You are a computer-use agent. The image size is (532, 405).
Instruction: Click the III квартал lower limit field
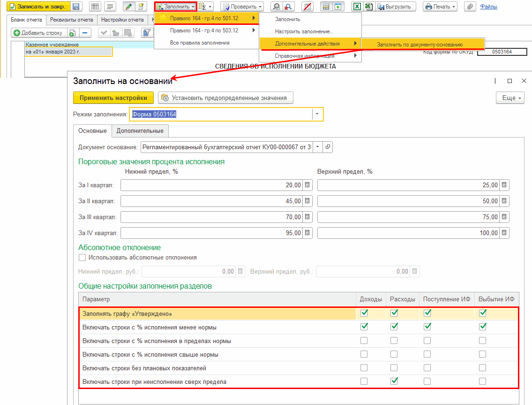pos(212,217)
